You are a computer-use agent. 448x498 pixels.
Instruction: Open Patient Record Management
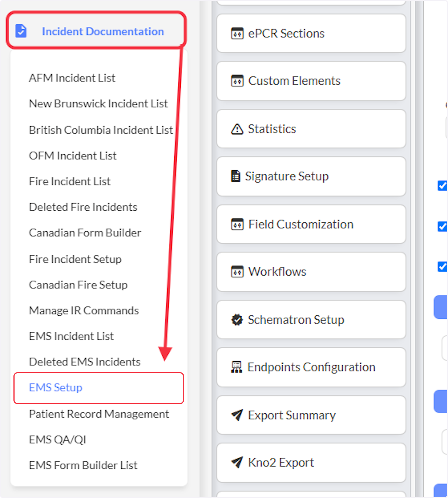99,414
